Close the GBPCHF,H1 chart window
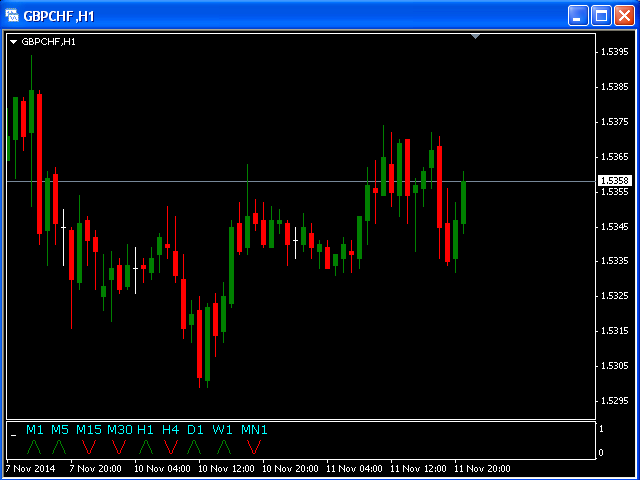640x480 pixels. [623, 15]
